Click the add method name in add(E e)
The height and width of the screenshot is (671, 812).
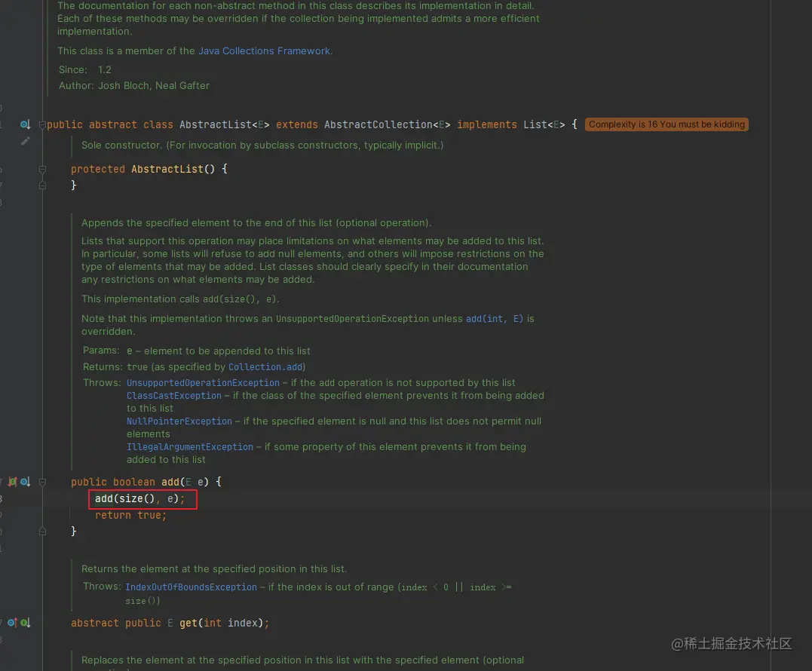(x=170, y=482)
